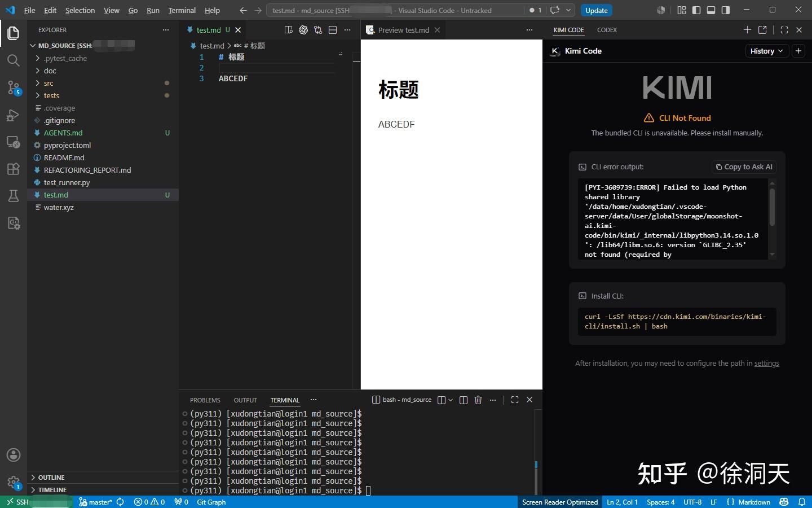Split the test.md editor
812x508 pixels.
(x=333, y=30)
